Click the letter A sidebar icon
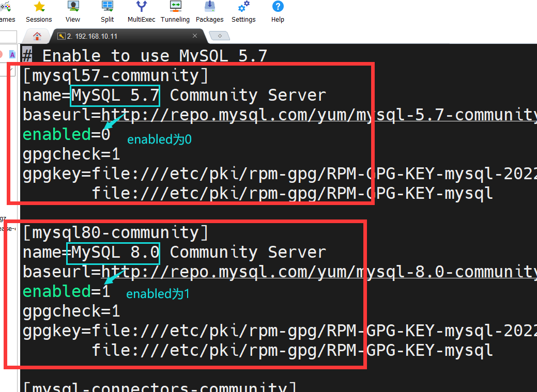Screen dimensions: 537x392 point(12,54)
